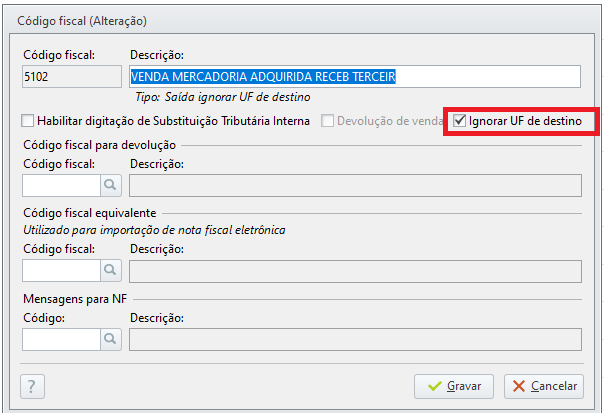
Task: Click the devolução Descrição field
Action: [355, 185]
